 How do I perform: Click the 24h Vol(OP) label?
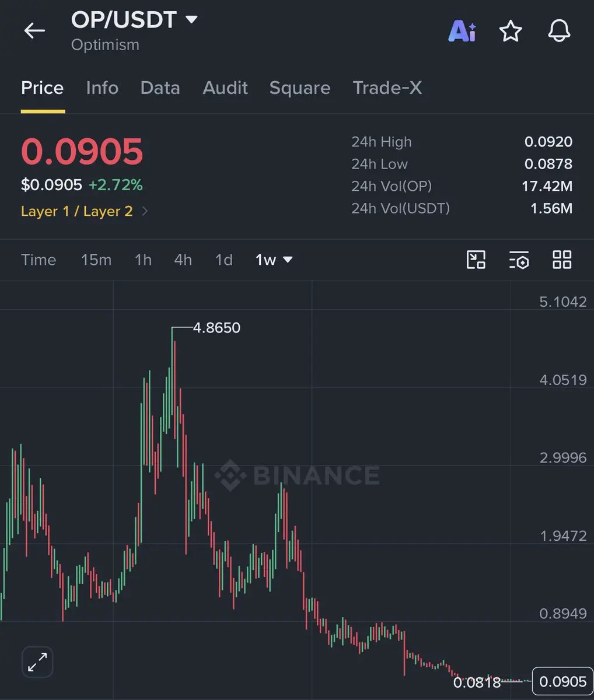(x=392, y=186)
